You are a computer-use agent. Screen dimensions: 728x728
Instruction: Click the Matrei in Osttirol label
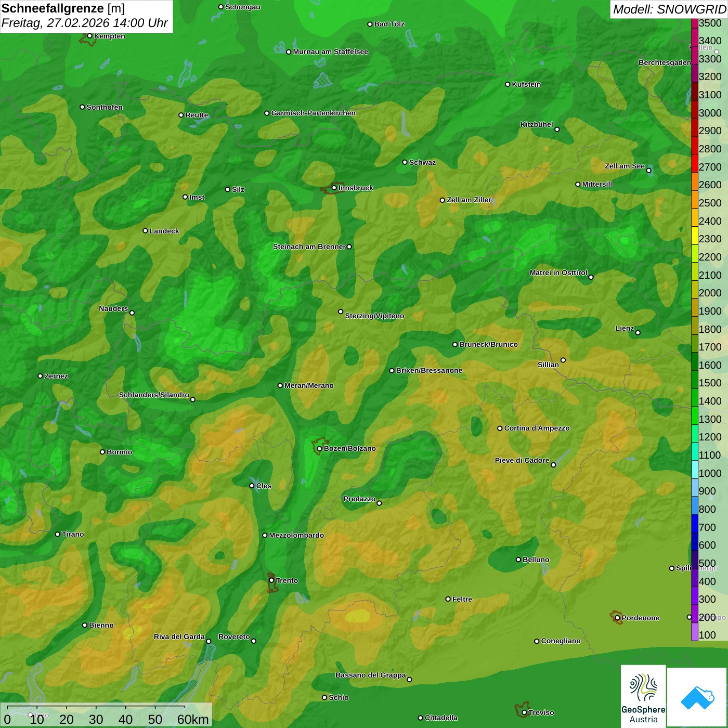[558, 272]
